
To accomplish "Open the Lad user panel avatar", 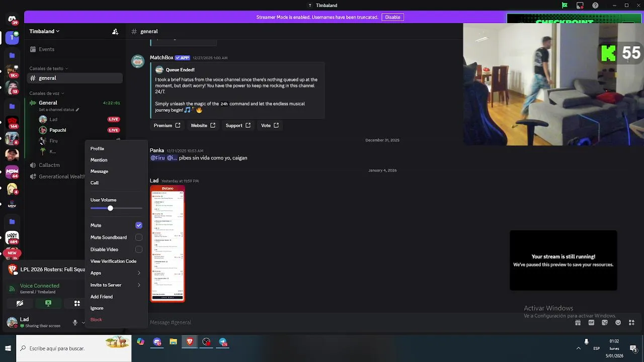I will click(12, 322).
